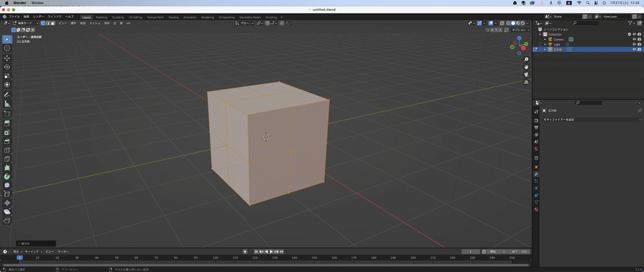Select the Smooth vertices tool
The height and width of the screenshot is (272, 644).
[7, 185]
